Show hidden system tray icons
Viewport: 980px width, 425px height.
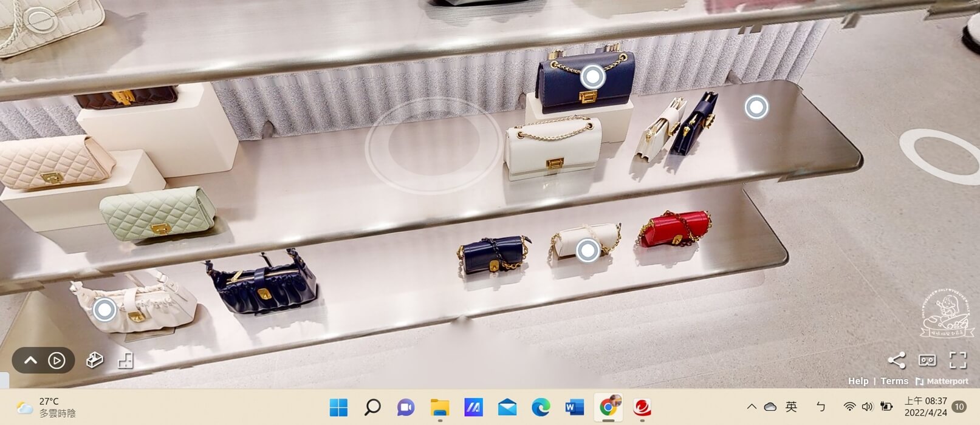point(752,407)
